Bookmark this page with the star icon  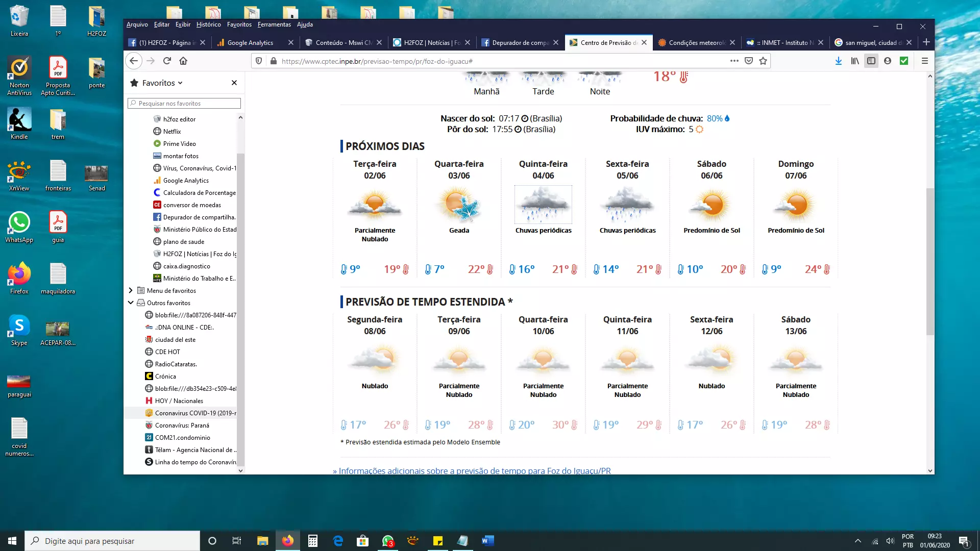point(763,61)
